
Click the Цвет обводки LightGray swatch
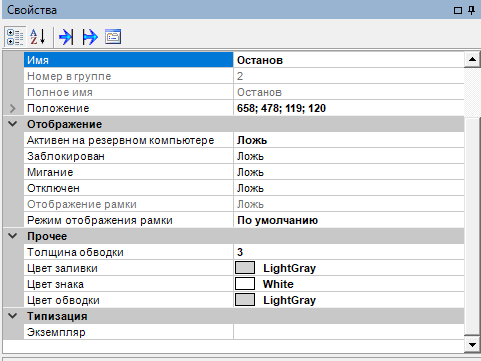[245, 300]
